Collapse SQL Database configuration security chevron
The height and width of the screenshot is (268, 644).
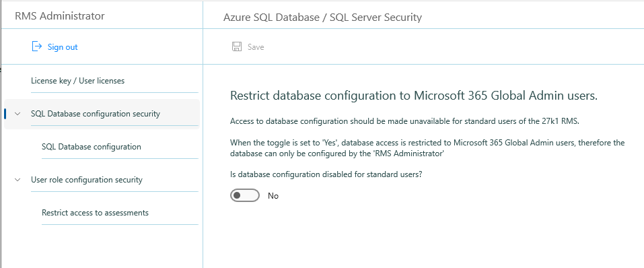17,114
